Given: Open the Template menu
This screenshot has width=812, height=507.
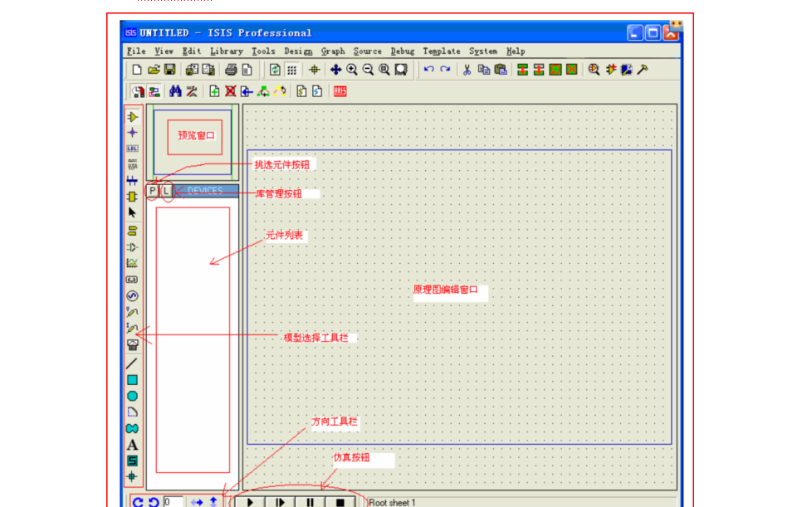Looking at the screenshot, I should [441, 51].
